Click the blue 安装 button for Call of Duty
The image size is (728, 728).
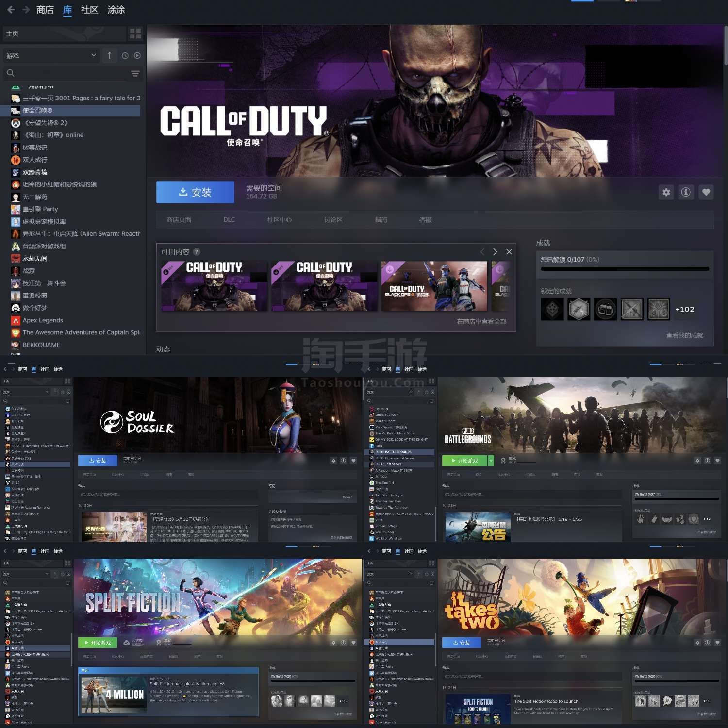(195, 192)
